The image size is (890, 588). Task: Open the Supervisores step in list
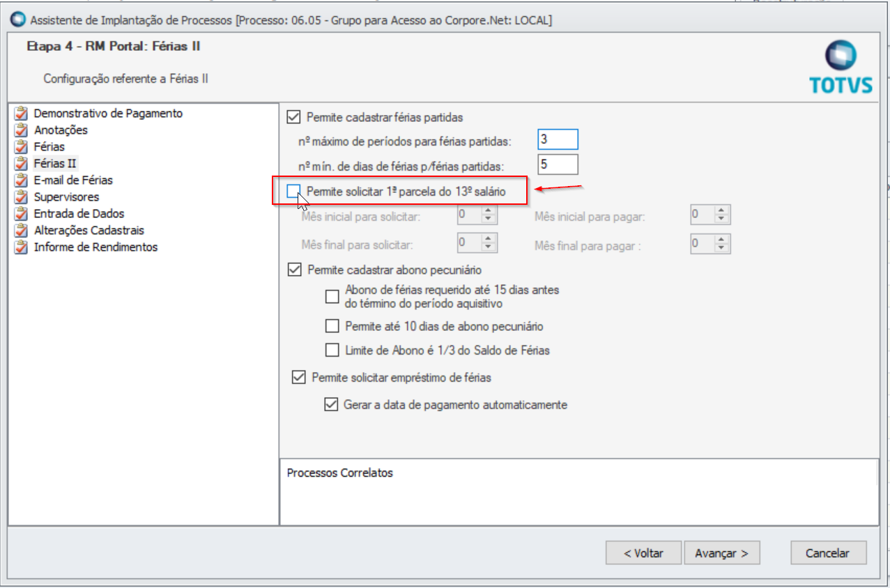[x=66, y=197]
